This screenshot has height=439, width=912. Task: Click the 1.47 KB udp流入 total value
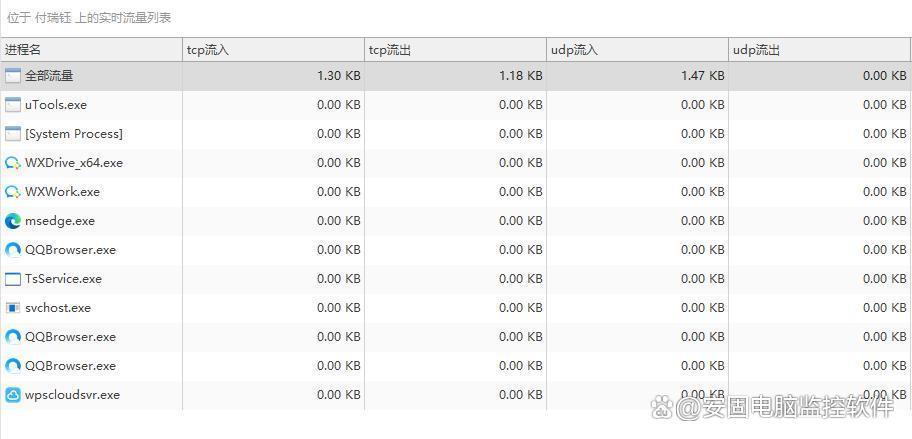click(x=703, y=76)
